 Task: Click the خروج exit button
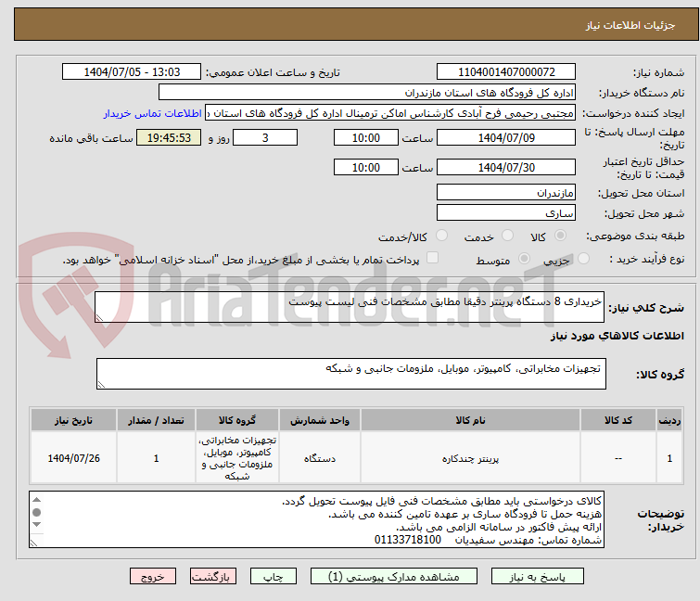pyautogui.click(x=153, y=577)
